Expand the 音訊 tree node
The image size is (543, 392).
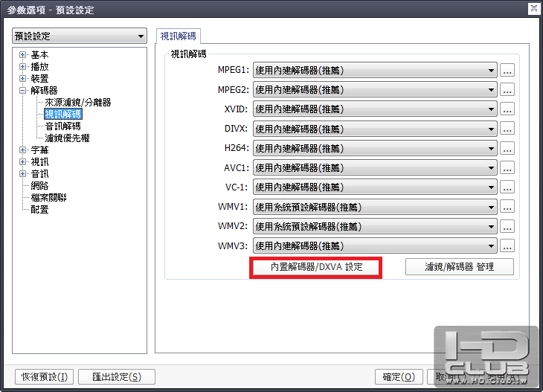pyautogui.click(x=22, y=174)
